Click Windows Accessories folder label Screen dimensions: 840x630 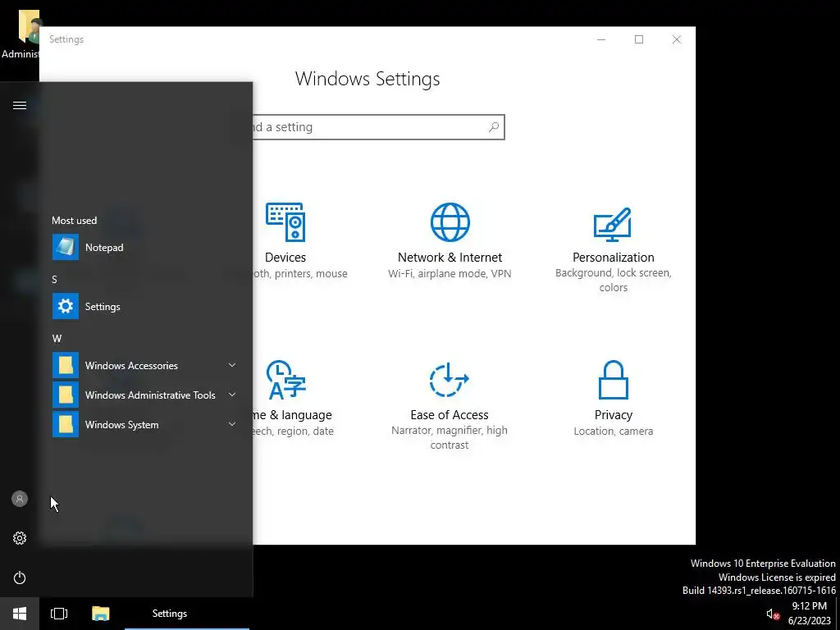point(131,365)
